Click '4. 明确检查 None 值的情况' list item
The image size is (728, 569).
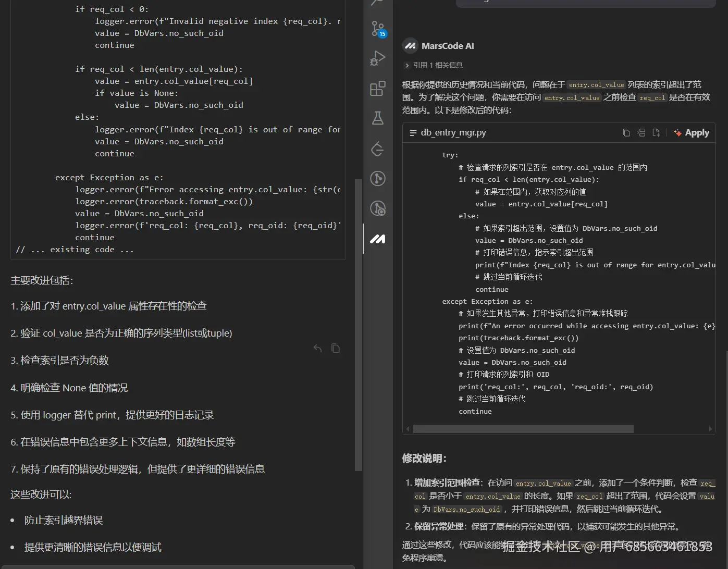69,388
